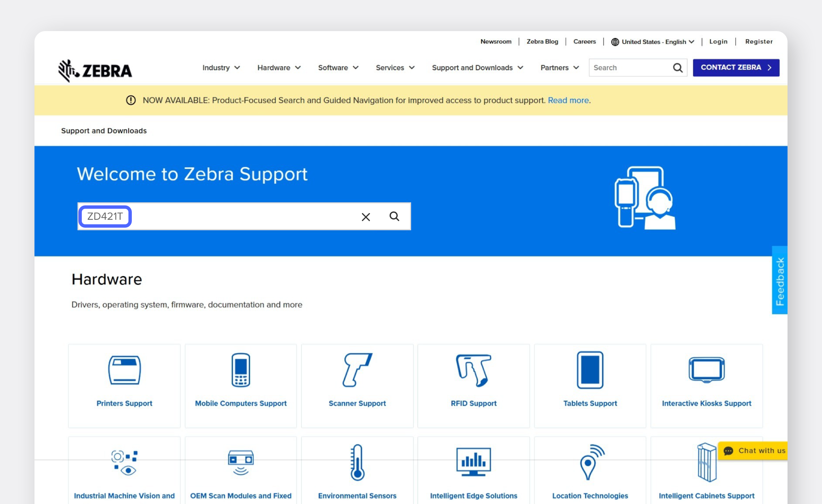Click the CONTACT ZEBRA button
Viewport: 822px width, 504px height.
[736, 68]
